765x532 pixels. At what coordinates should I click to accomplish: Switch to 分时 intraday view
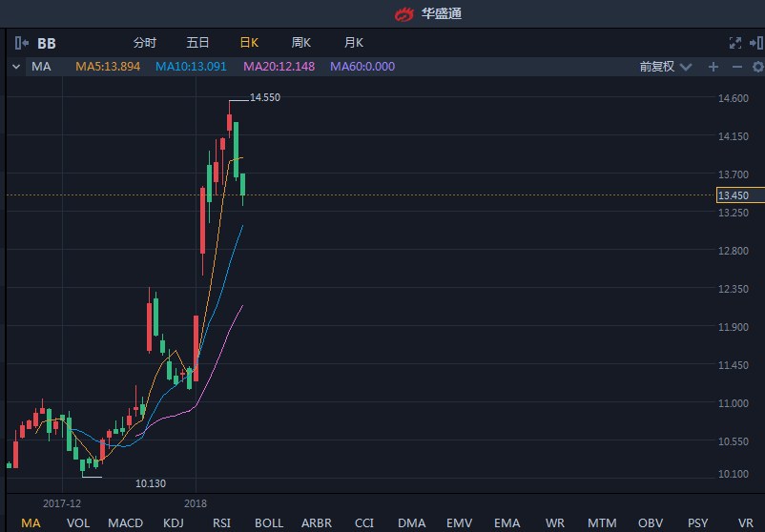(x=145, y=43)
